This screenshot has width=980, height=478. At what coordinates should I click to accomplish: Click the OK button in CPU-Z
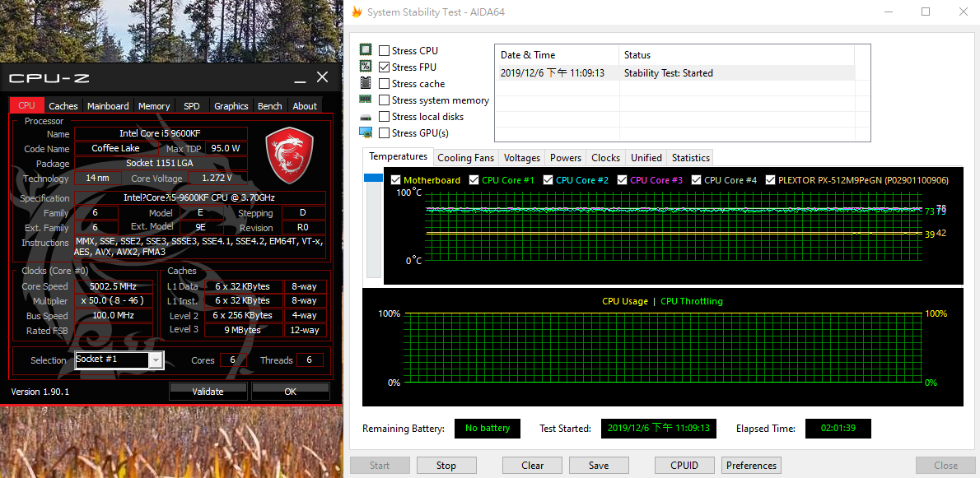click(x=290, y=392)
